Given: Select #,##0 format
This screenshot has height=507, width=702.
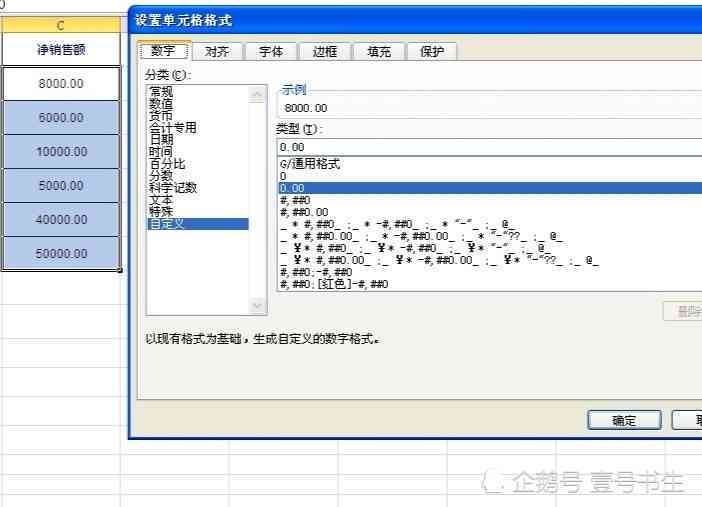Looking at the screenshot, I should coord(295,200).
